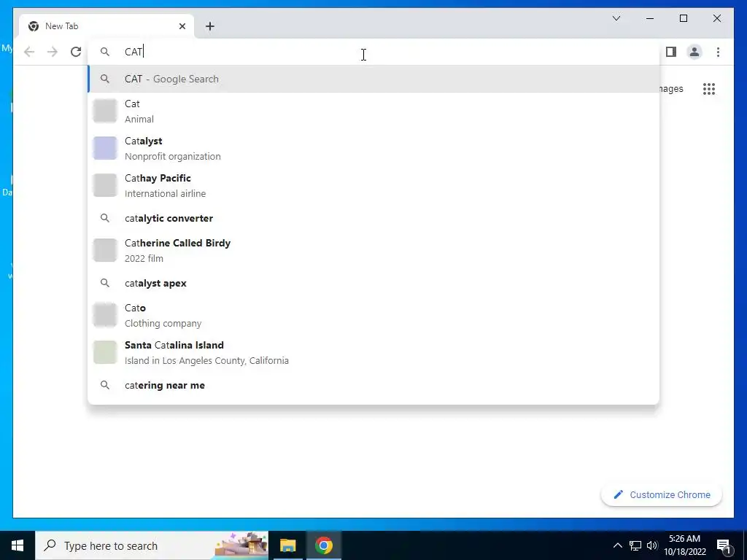Click magnifier icon beside catering near me

(x=105, y=385)
